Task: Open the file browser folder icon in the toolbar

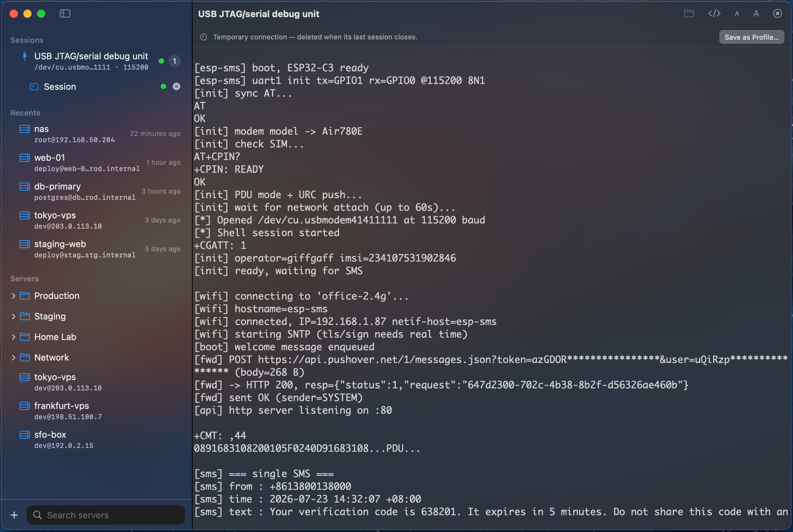Action: coord(689,14)
